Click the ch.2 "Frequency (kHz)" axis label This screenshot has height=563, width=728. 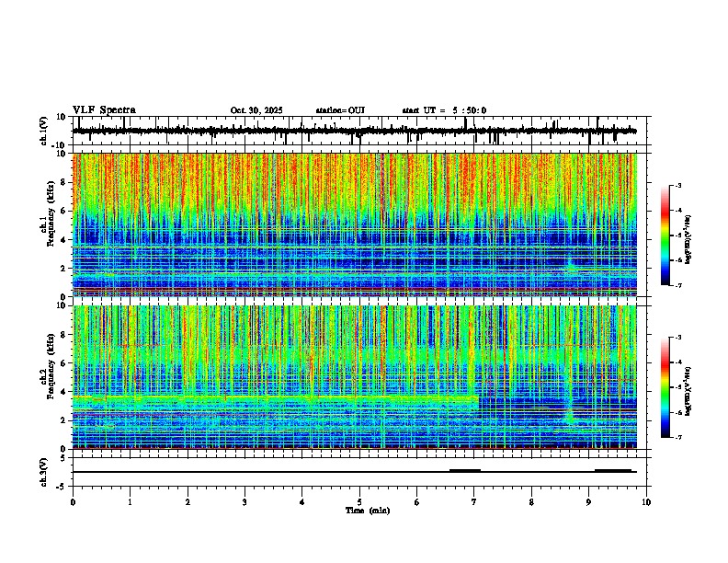pyautogui.click(x=50, y=365)
